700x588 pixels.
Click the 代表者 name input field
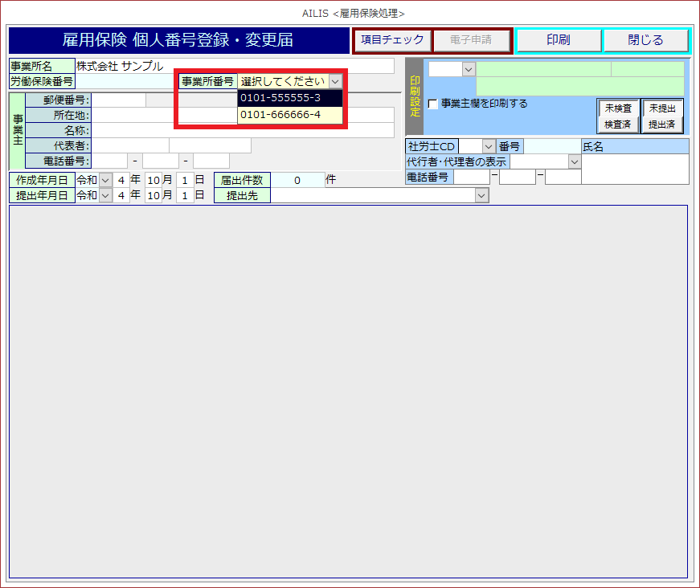(x=130, y=145)
